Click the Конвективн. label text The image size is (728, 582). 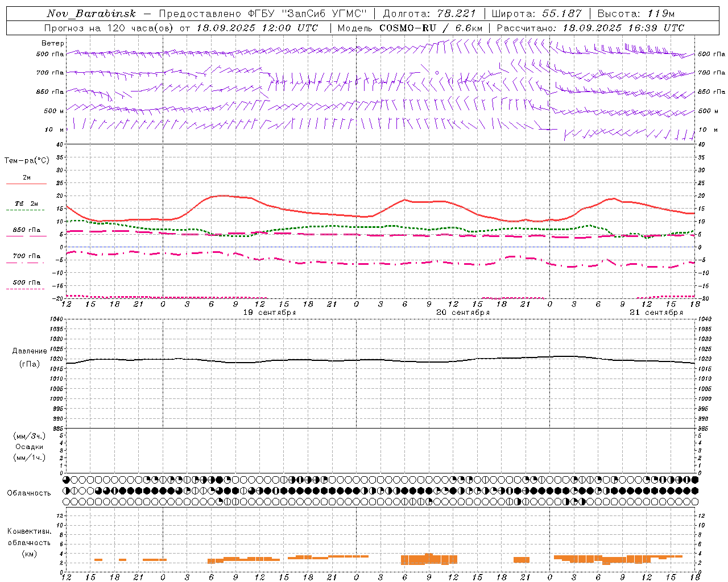pyautogui.click(x=30, y=531)
